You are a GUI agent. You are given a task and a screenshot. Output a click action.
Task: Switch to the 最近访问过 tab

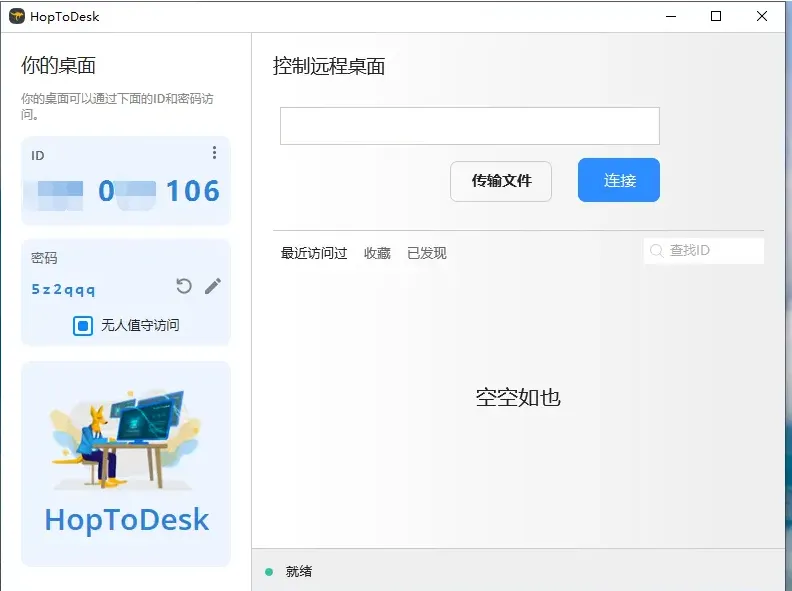tap(314, 253)
